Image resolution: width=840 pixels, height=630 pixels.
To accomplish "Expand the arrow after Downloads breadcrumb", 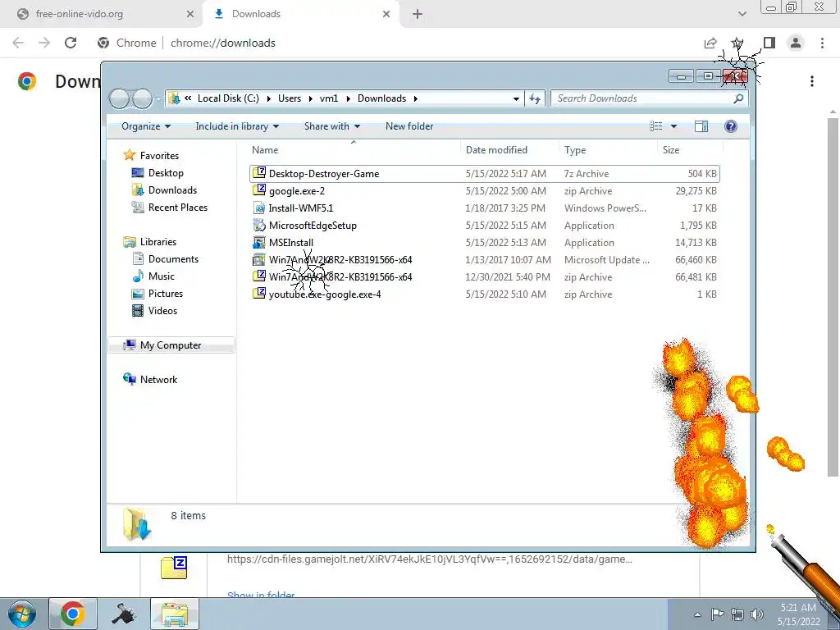I will click(x=415, y=98).
